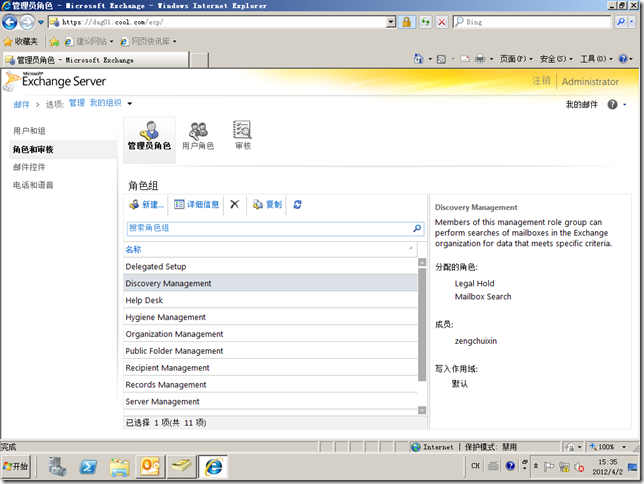Open the 管理员角色 (Administrator Roles) icon tab
This screenshot has height=484, width=644.
click(x=149, y=136)
